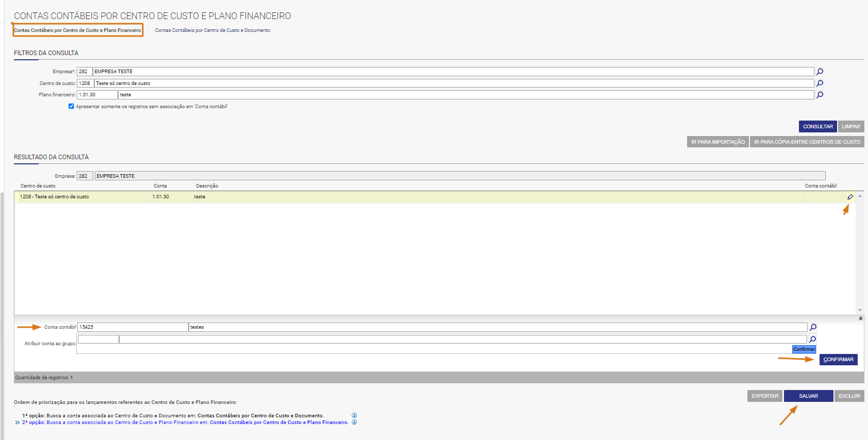The image size is (868, 440).
Task: Open info icon beside the 1ª opção line
Action: 354,415
